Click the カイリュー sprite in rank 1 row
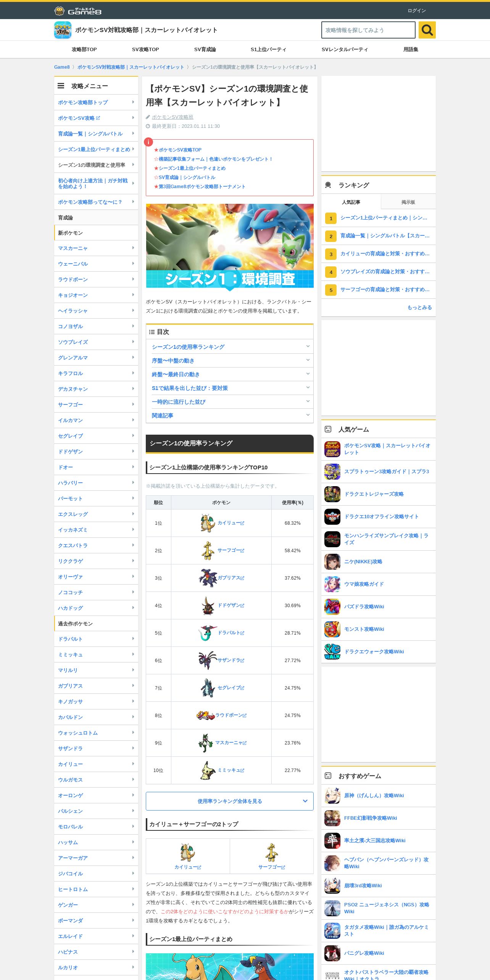490x980 pixels. click(208, 523)
